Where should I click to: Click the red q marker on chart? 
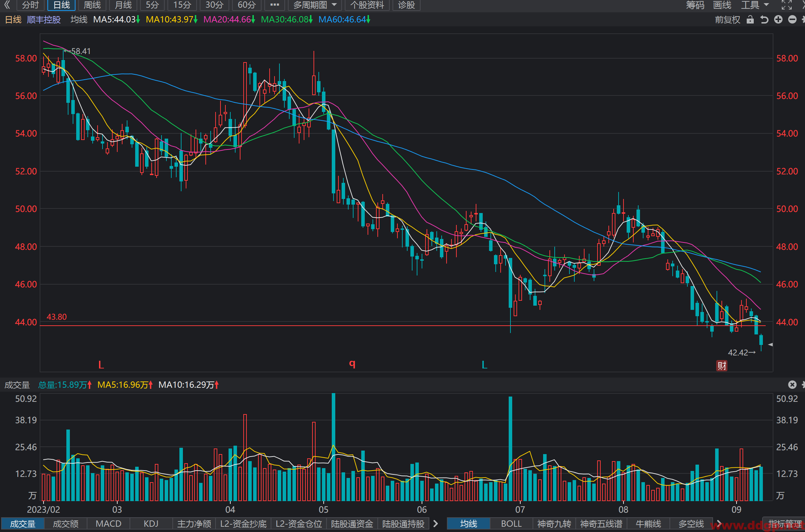coord(352,364)
